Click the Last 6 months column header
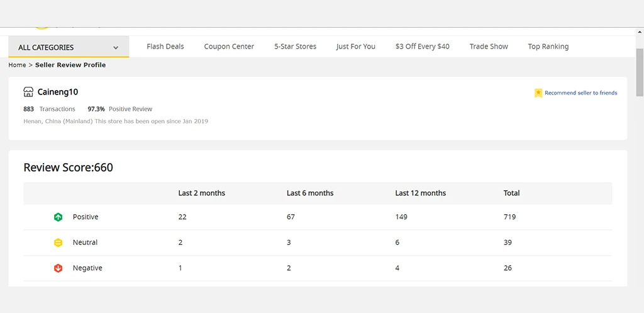This screenshot has width=644, height=313. click(x=310, y=193)
